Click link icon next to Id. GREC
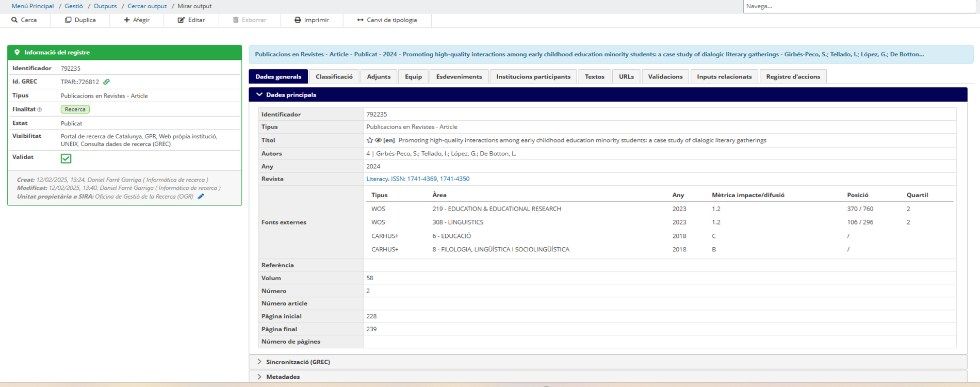Viewport: 980px width, 387px height. tap(106, 82)
